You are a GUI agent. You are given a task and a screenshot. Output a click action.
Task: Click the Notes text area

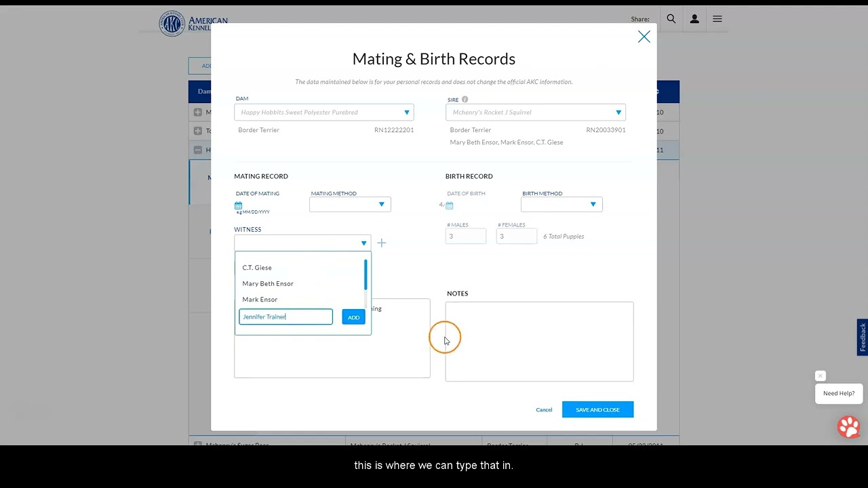(x=539, y=342)
